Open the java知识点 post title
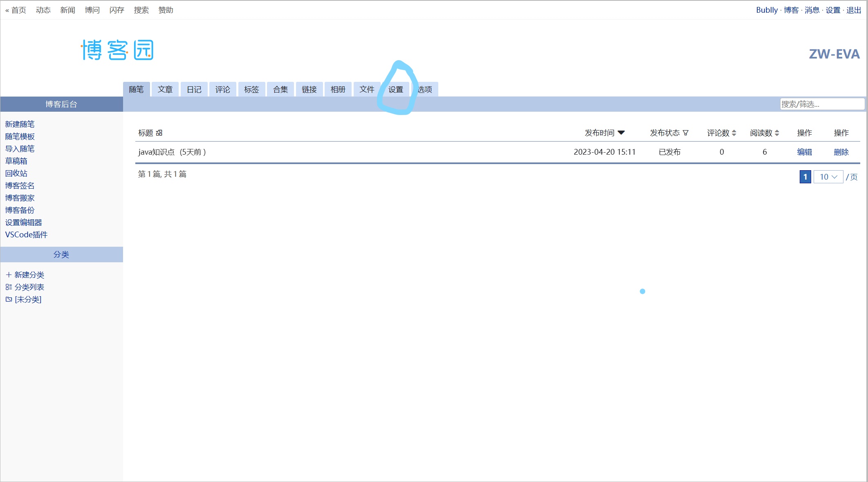This screenshot has width=868, height=482. pos(156,152)
